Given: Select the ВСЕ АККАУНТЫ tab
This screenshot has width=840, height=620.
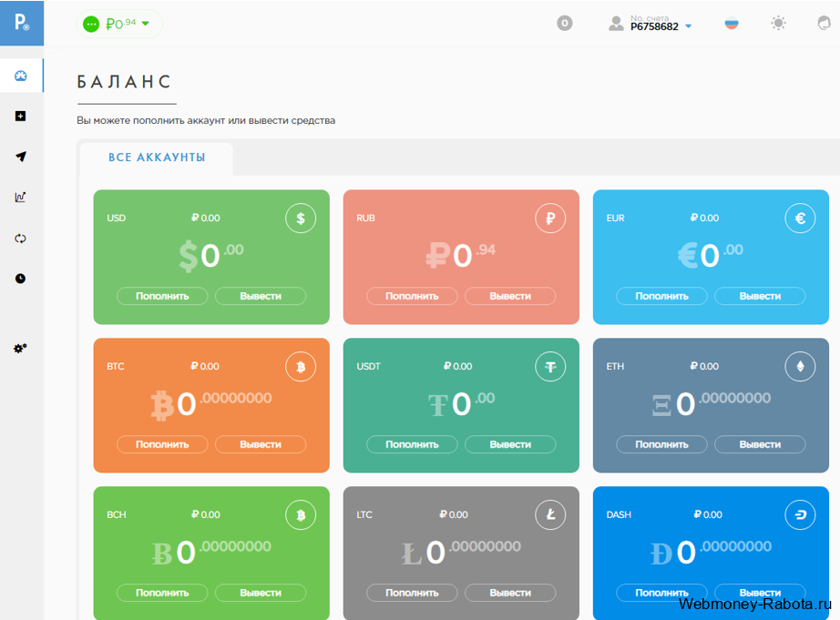Looking at the screenshot, I should [x=157, y=158].
